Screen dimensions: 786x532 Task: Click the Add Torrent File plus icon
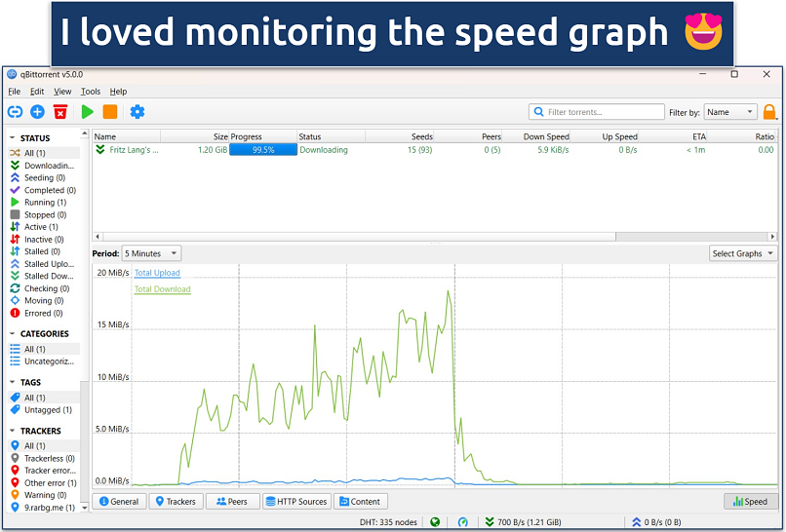click(x=38, y=112)
